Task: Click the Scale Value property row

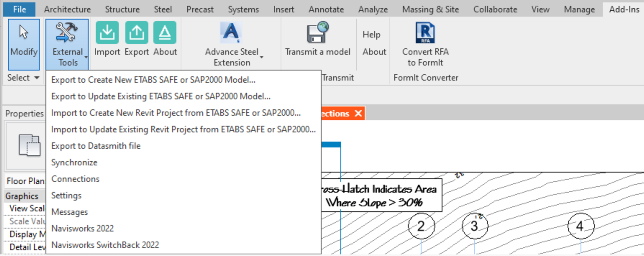Action: [x=25, y=221]
